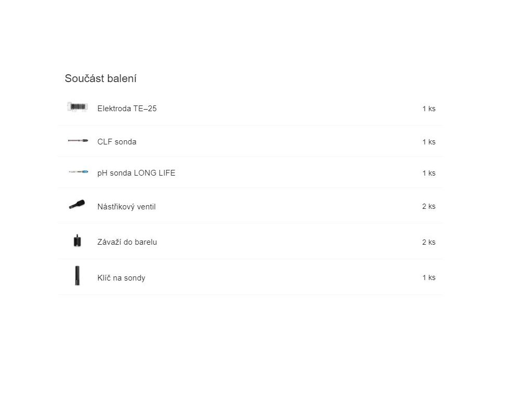Image resolution: width=532 pixels, height=399 pixels.
Task: Click the Elektroda TE–25 product thumbnail
Action: 77,107
